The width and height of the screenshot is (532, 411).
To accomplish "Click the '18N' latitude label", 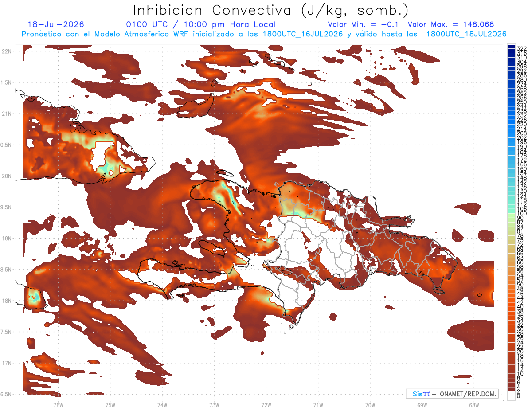I will pyautogui.click(x=6, y=301).
